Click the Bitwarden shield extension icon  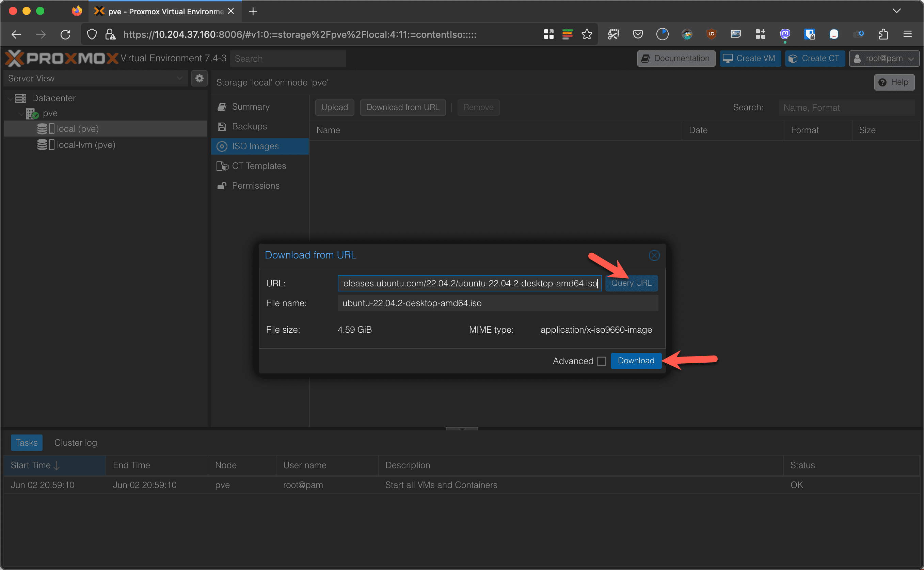[809, 34]
